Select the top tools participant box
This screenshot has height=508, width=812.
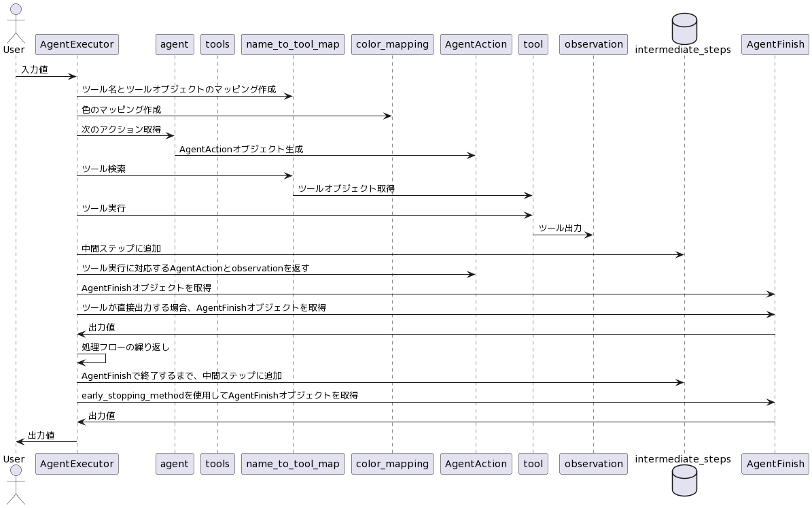point(217,45)
